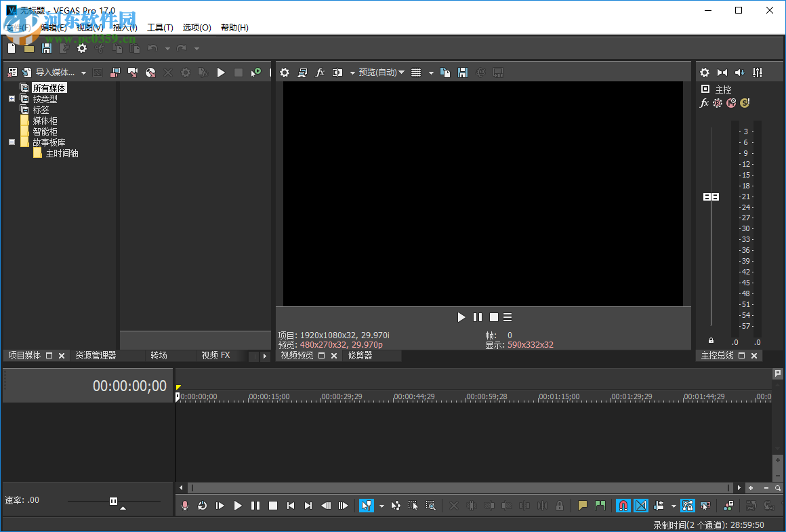Image resolution: width=786 pixels, height=532 pixels.
Task: Open the 选项(O) menu
Action: (x=196, y=27)
